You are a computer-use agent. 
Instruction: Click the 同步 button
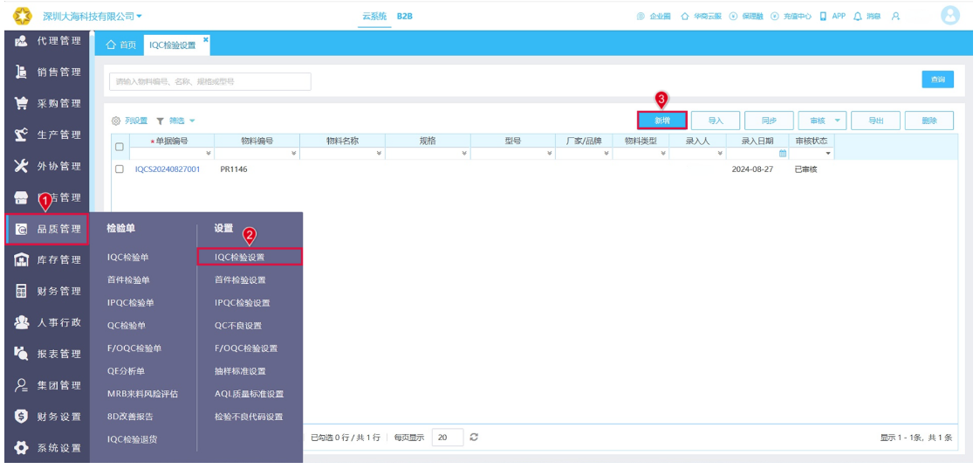[769, 121]
